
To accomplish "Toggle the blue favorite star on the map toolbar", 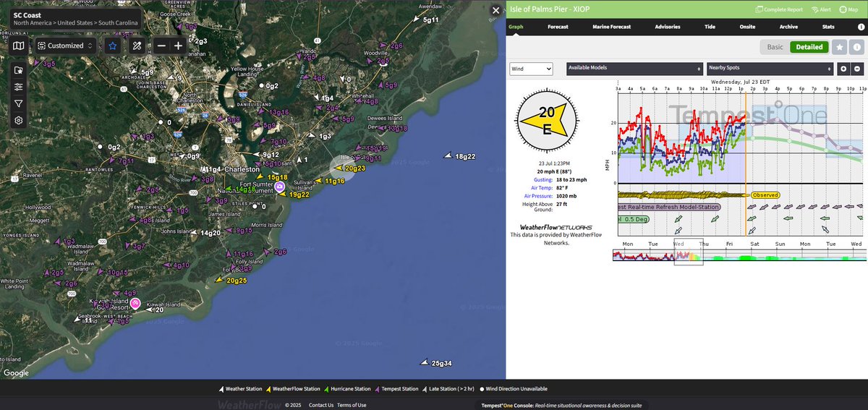I will [x=112, y=46].
